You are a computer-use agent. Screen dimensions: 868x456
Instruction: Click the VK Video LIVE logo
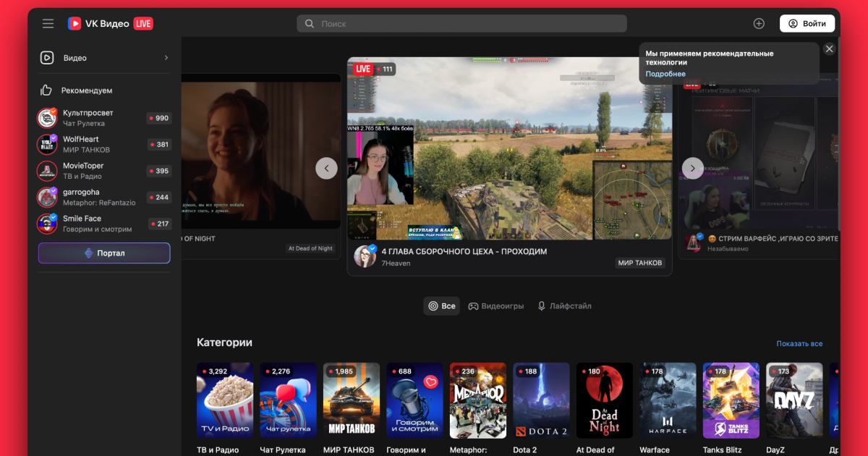[110, 23]
